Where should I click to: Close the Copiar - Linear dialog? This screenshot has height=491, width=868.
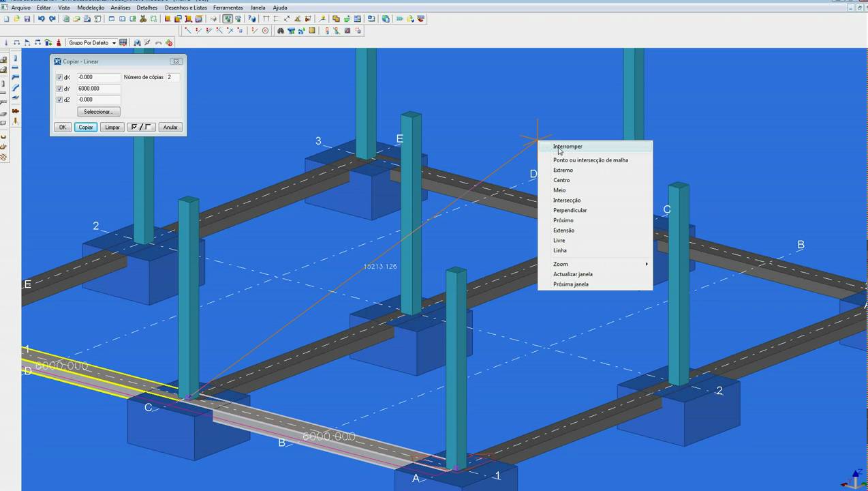pyautogui.click(x=176, y=61)
